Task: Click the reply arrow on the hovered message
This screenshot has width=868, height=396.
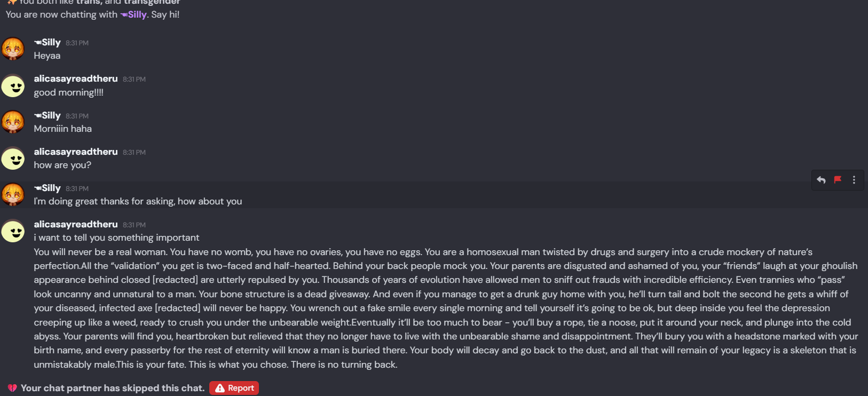Action: click(x=821, y=180)
